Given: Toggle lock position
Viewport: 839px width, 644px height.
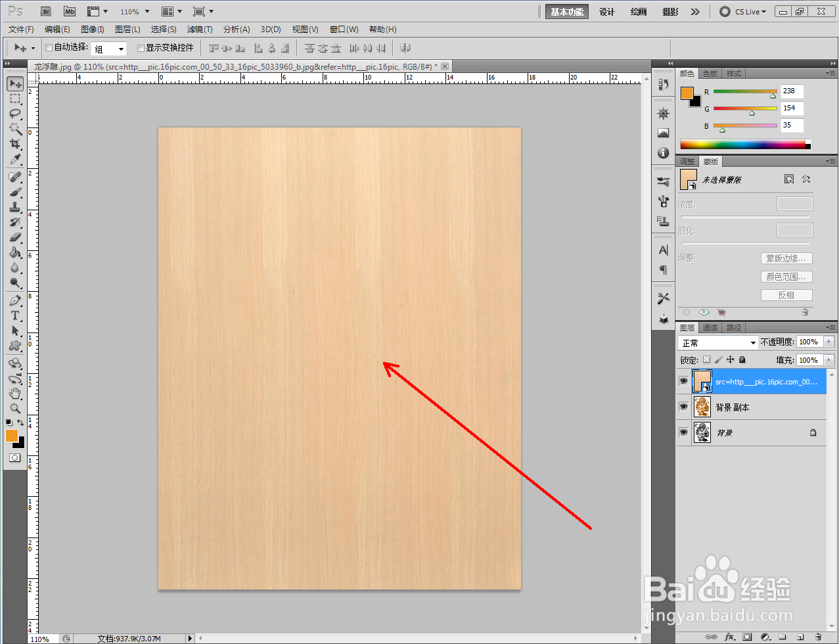Looking at the screenshot, I should (x=730, y=359).
